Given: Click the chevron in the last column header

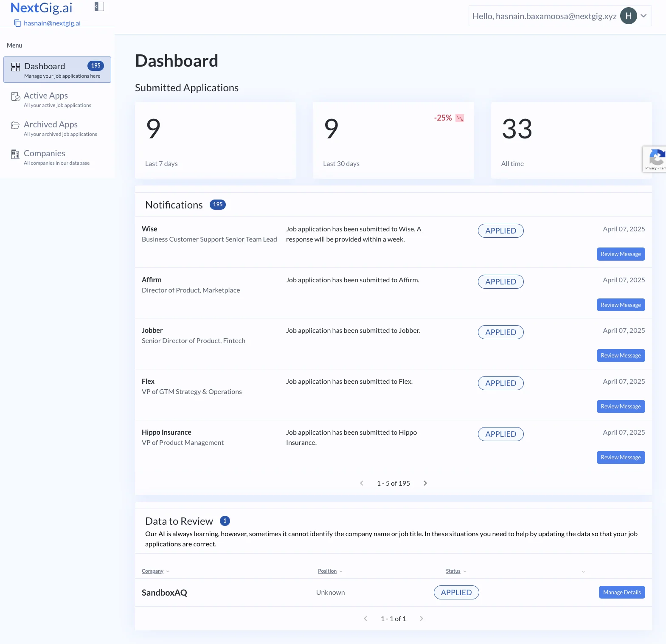Looking at the screenshot, I should (583, 572).
